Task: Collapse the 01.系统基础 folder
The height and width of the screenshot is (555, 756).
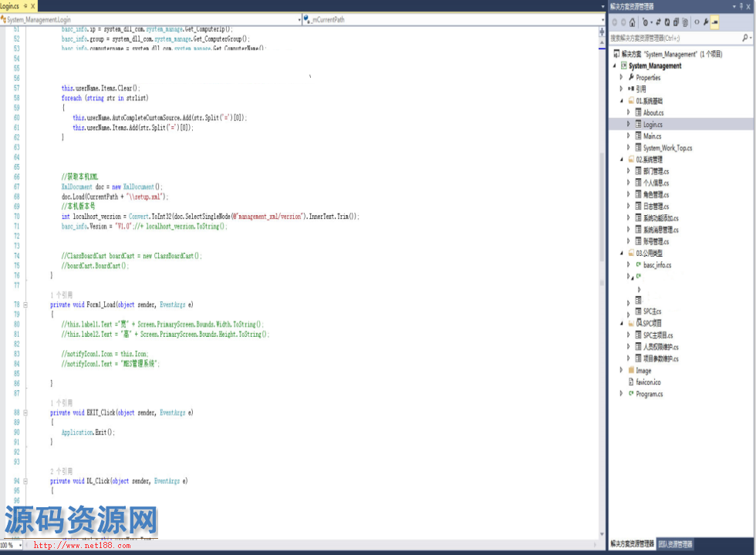Action: [621, 101]
